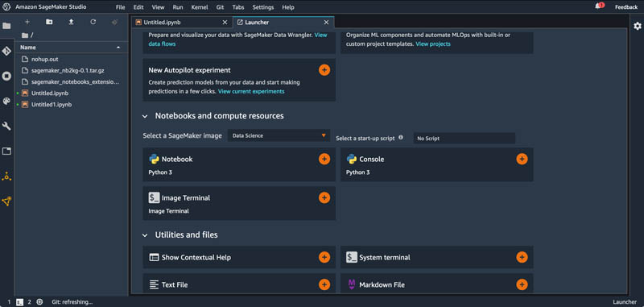The height and width of the screenshot is (307, 644).
Task: Open running terminals and kernels panel
Action: point(6,76)
